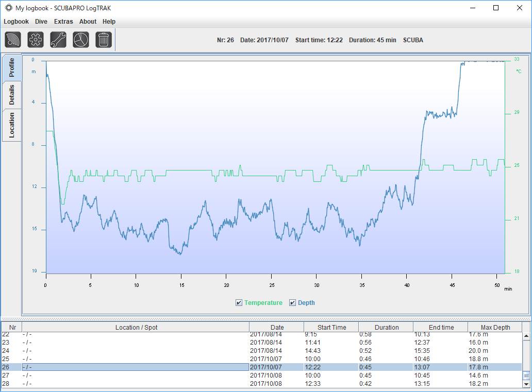Toggle the Depth checkbox
Image resolution: width=532 pixels, height=392 pixels.
292,303
